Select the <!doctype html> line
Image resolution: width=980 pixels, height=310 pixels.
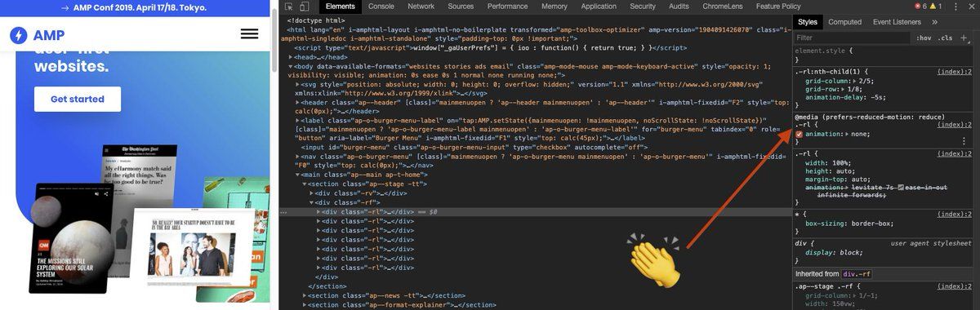315,20
